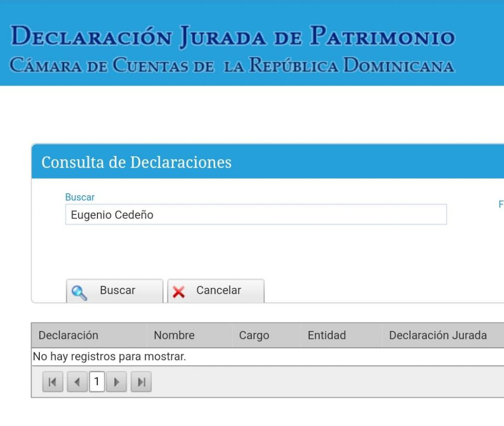Go to the previous results page
The width and height of the screenshot is (504, 426).
pyautogui.click(x=77, y=382)
